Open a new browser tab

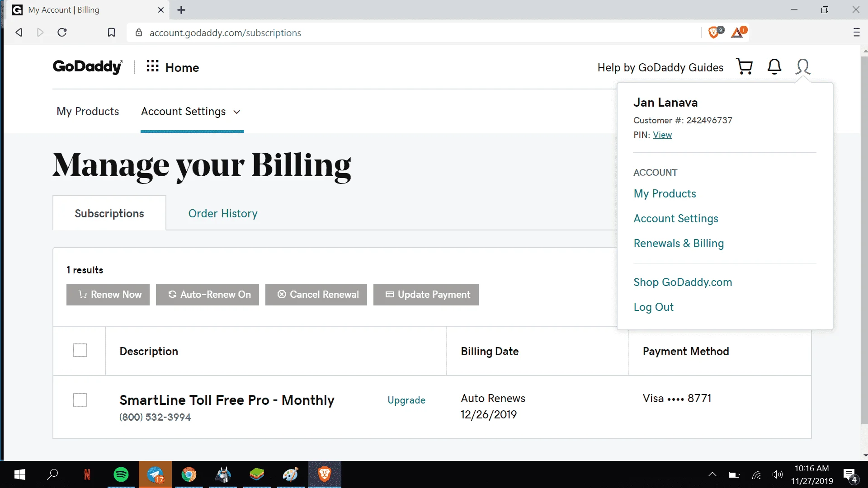pos(181,10)
